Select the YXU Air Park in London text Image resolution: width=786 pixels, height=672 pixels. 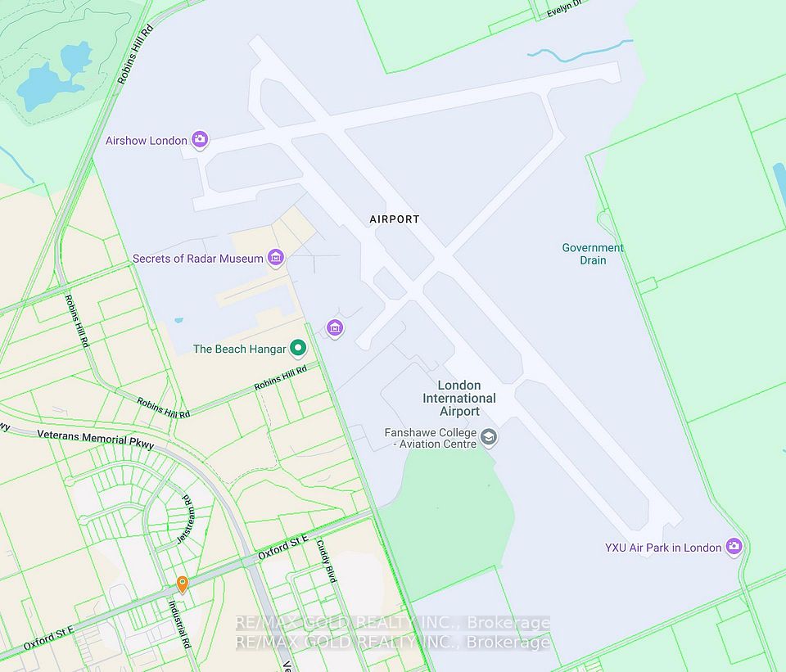[663, 548]
